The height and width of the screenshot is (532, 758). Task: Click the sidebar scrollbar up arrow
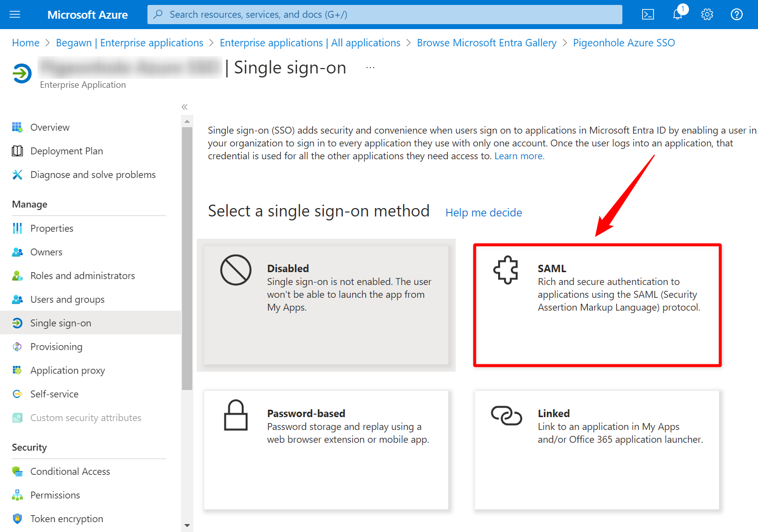point(187,121)
